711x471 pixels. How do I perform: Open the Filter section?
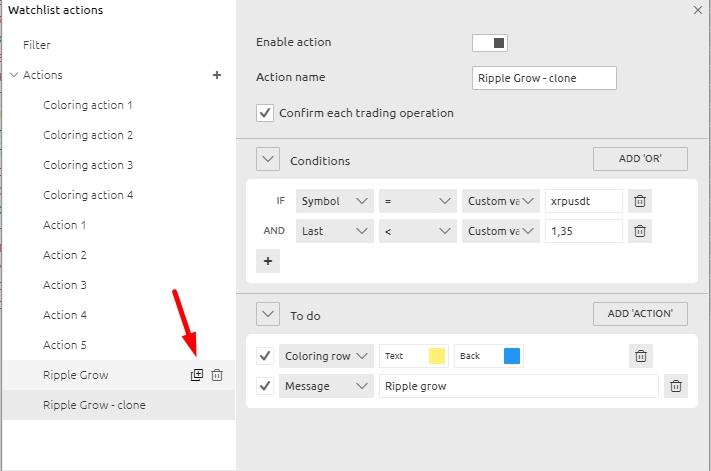(37, 45)
